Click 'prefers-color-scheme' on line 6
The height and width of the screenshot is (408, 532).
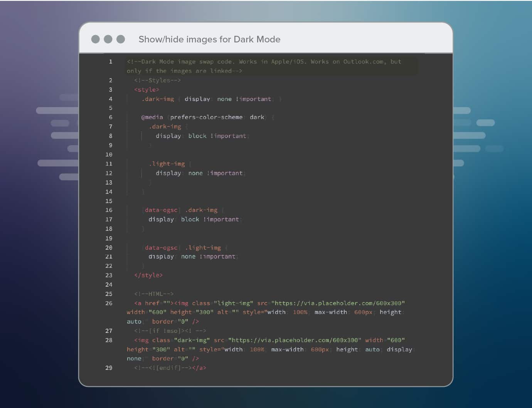coord(206,117)
